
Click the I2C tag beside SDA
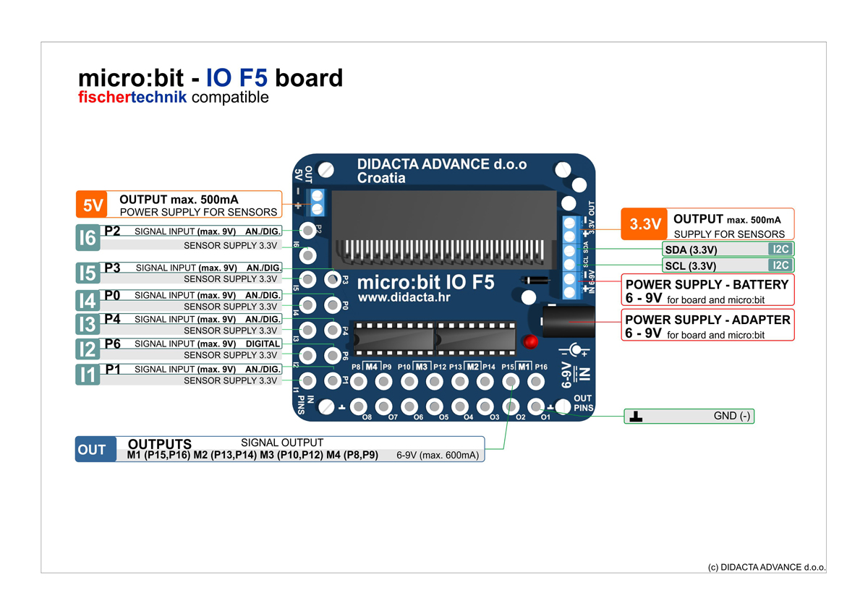click(x=780, y=250)
